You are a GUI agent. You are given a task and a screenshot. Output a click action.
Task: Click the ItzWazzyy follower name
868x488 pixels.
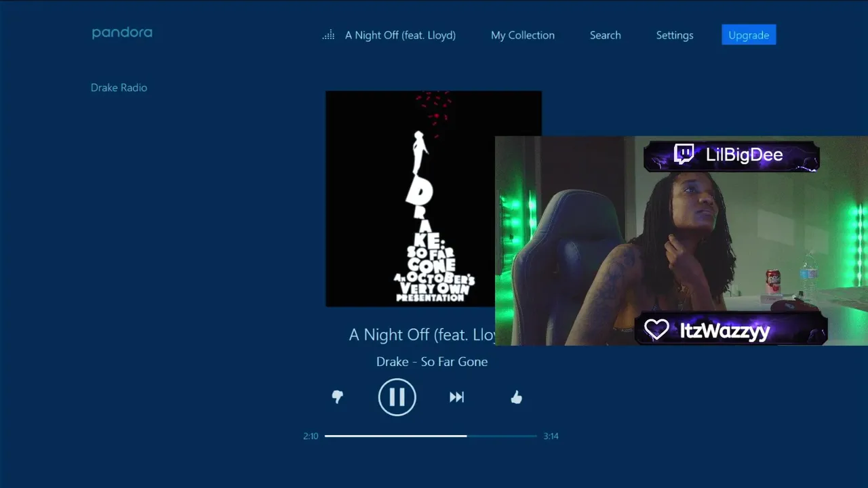point(724,331)
